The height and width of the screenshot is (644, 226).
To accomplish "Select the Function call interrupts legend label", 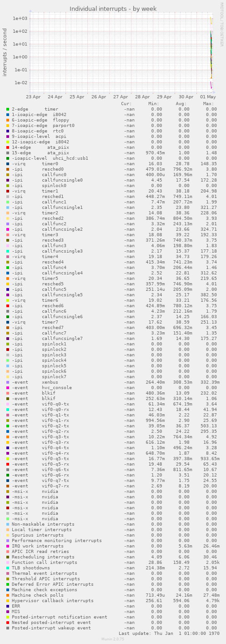I will [45, 563].
